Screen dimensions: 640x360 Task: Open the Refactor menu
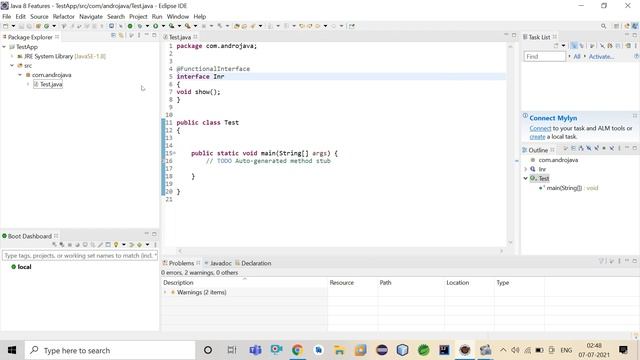(64, 16)
